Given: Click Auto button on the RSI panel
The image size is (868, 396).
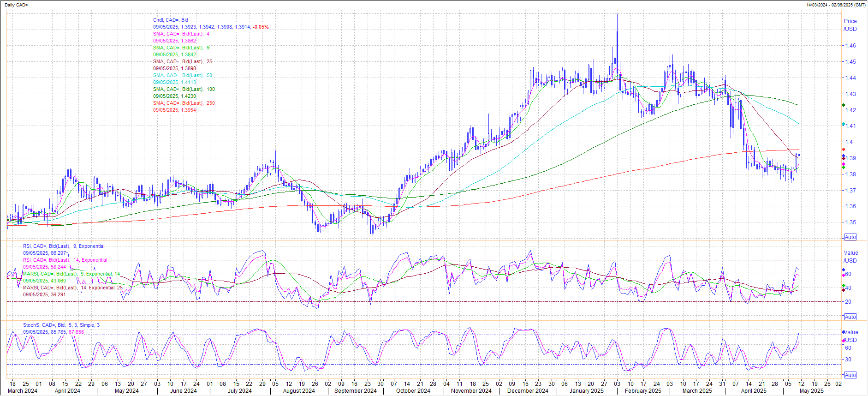Looking at the screenshot, I should click(x=850, y=317).
